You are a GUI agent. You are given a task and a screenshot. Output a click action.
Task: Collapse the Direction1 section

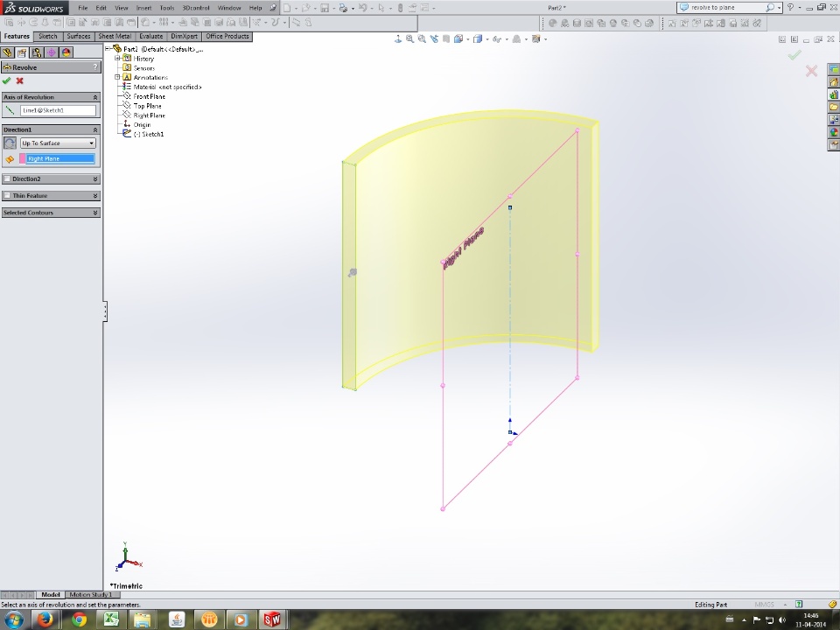pos(95,129)
